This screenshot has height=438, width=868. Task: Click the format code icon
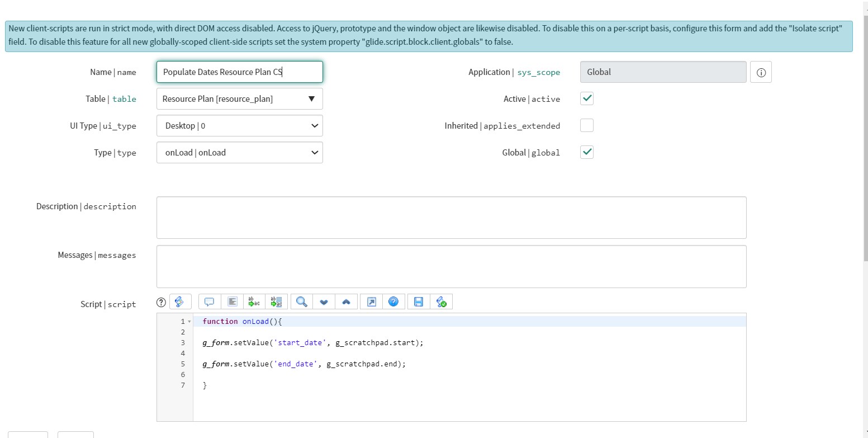click(x=233, y=302)
